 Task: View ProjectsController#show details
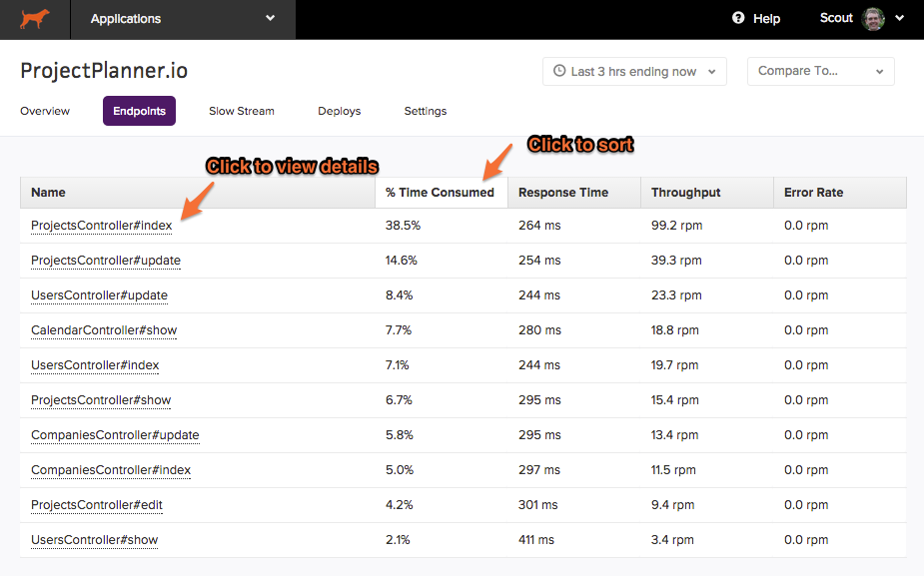pyautogui.click(x=101, y=400)
